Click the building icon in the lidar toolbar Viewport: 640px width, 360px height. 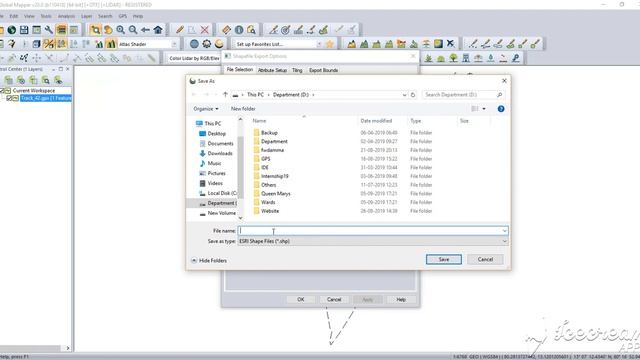466,58
